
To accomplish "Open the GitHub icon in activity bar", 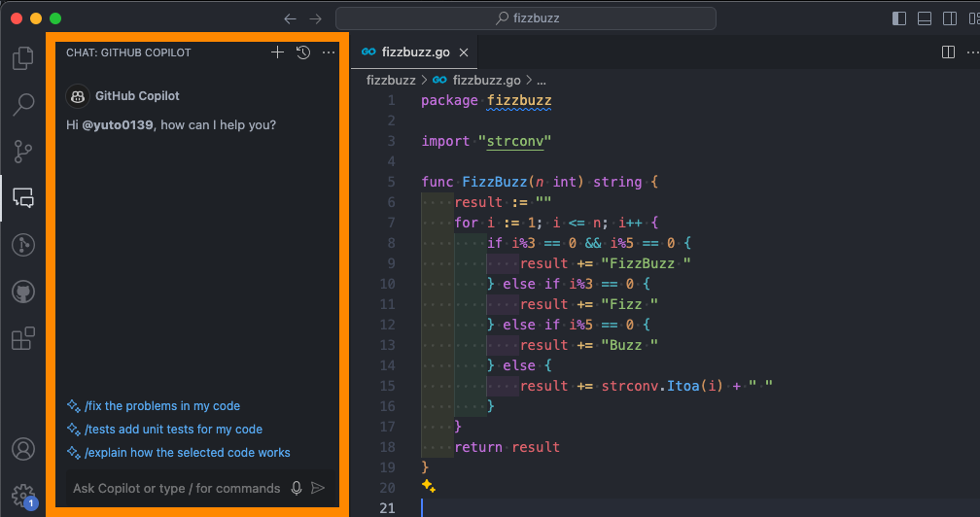I will click(x=23, y=292).
